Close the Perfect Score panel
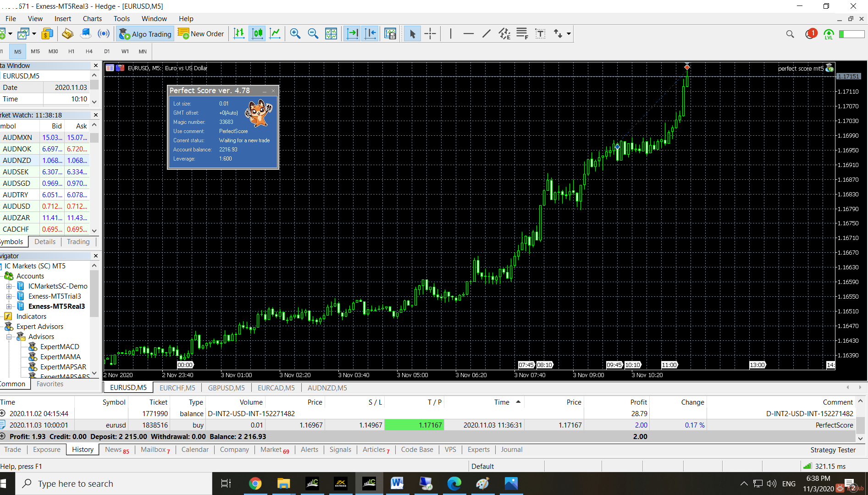Screen dimensions: 868x495 [x=273, y=91]
